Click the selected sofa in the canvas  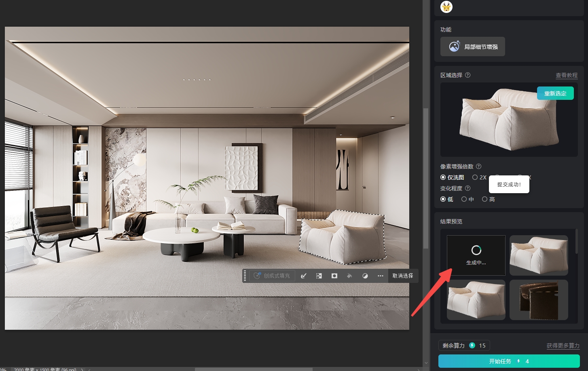point(342,238)
